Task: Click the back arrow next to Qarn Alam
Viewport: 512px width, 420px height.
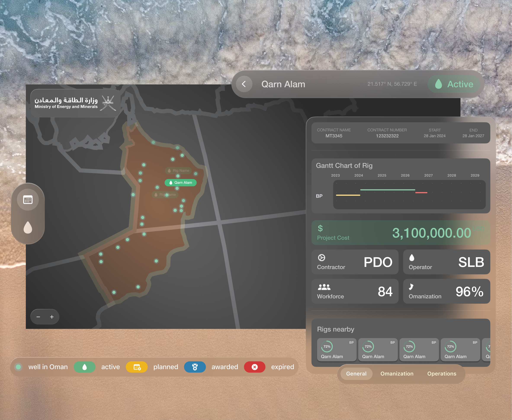Action: [244, 84]
